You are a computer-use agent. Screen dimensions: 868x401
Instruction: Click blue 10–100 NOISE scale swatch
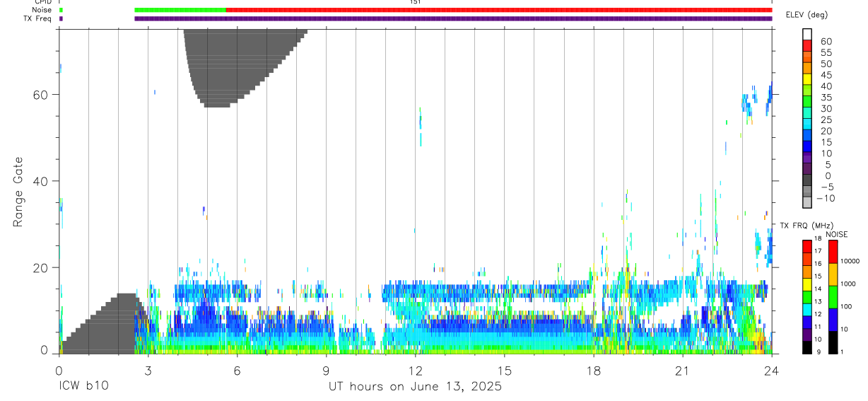tap(833, 319)
